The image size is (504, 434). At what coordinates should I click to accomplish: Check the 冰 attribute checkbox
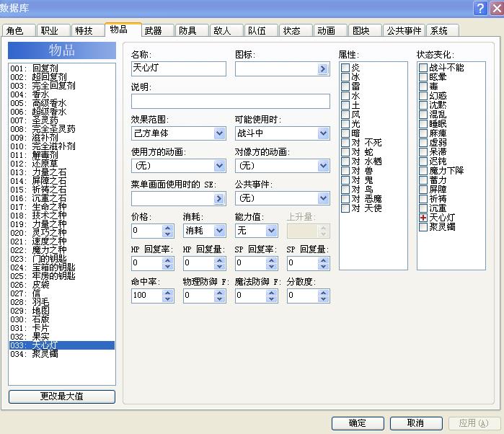click(345, 77)
